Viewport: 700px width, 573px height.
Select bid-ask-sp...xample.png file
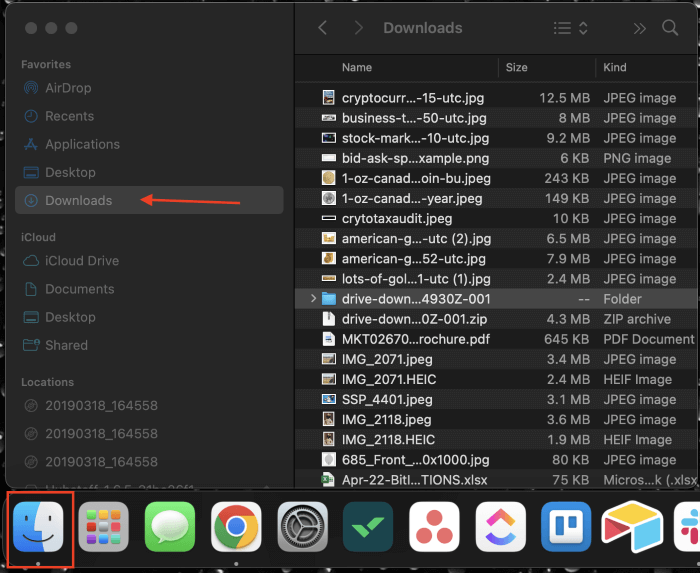[x=496, y=158]
